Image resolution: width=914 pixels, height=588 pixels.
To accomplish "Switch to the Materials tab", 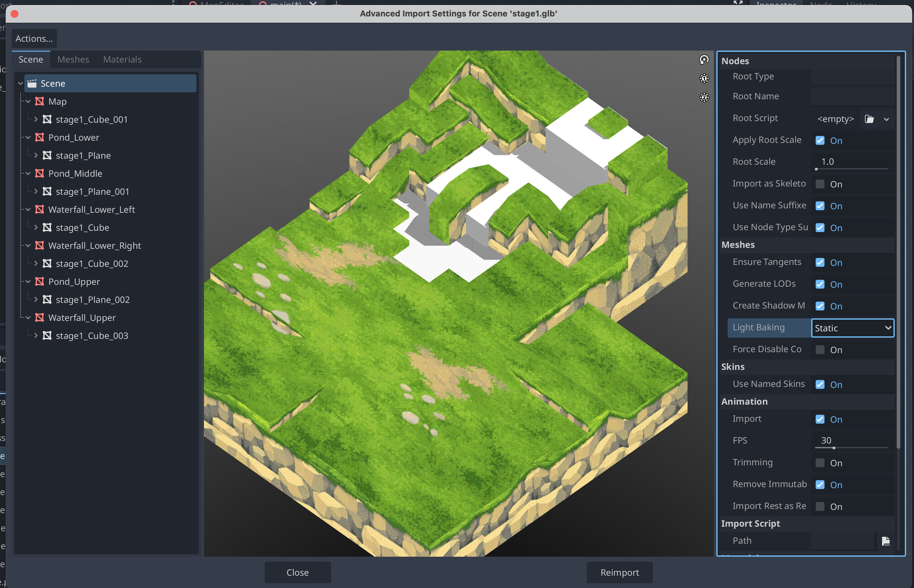I will tap(122, 59).
